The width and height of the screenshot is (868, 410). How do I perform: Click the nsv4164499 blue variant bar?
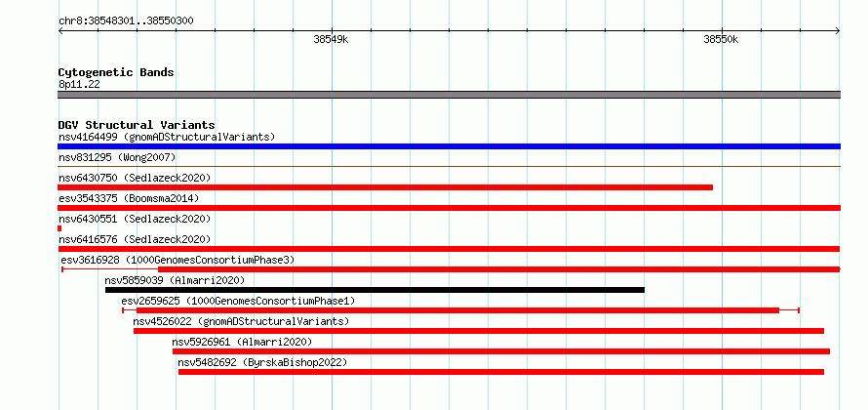(449, 146)
